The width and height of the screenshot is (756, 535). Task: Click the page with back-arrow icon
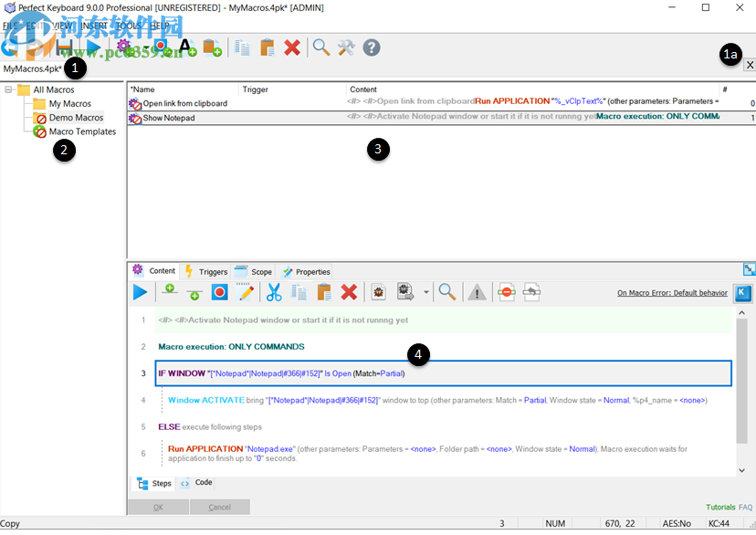(x=531, y=292)
